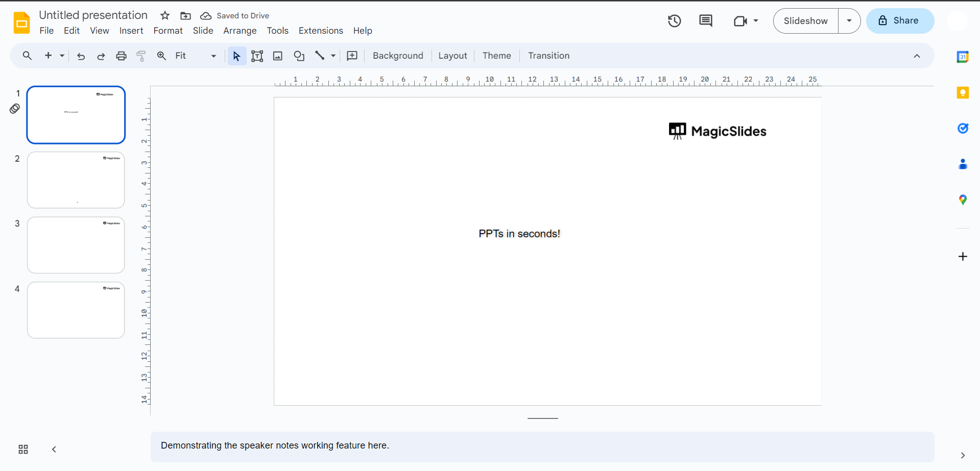Insert a shape
980x471 pixels.
coord(299,56)
